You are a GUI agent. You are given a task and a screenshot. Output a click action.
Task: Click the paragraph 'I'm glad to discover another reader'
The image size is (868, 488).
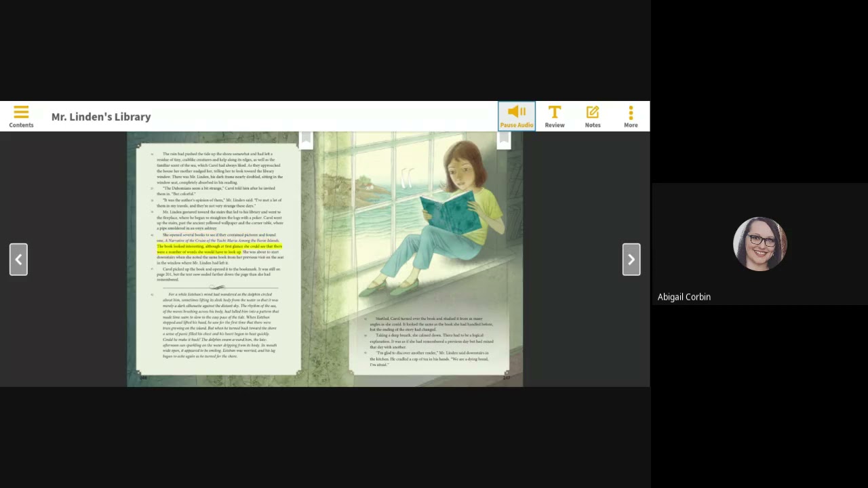pyautogui.click(x=430, y=359)
